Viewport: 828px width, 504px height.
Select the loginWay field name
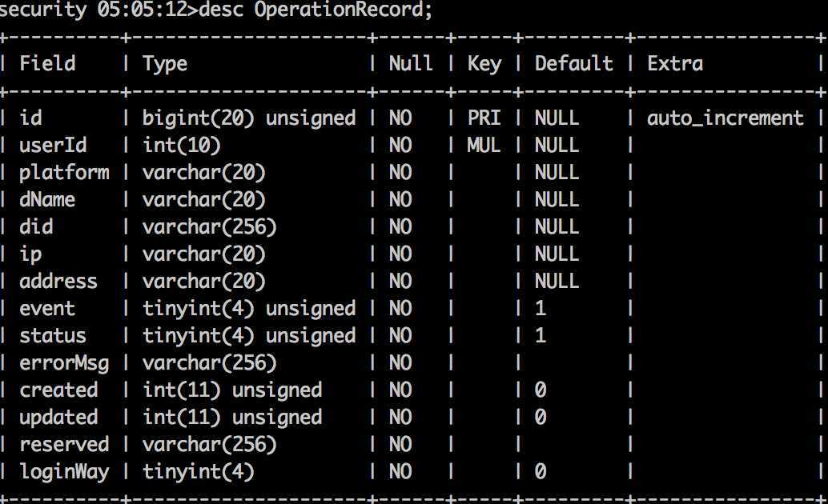point(64,472)
